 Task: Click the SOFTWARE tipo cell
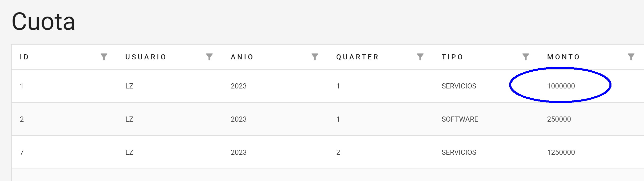coord(460,119)
